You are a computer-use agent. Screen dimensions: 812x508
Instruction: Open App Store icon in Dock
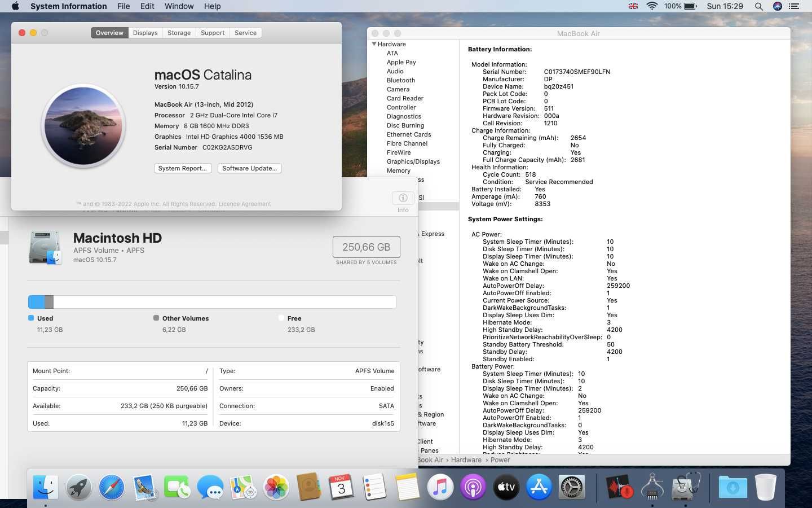pos(539,487)
